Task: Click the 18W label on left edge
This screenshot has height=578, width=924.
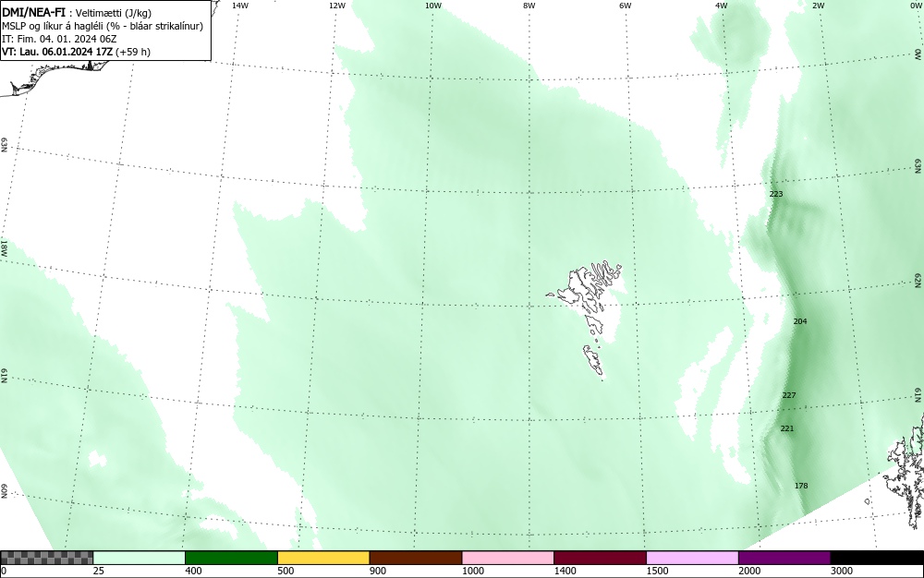Action: [4, 247]
